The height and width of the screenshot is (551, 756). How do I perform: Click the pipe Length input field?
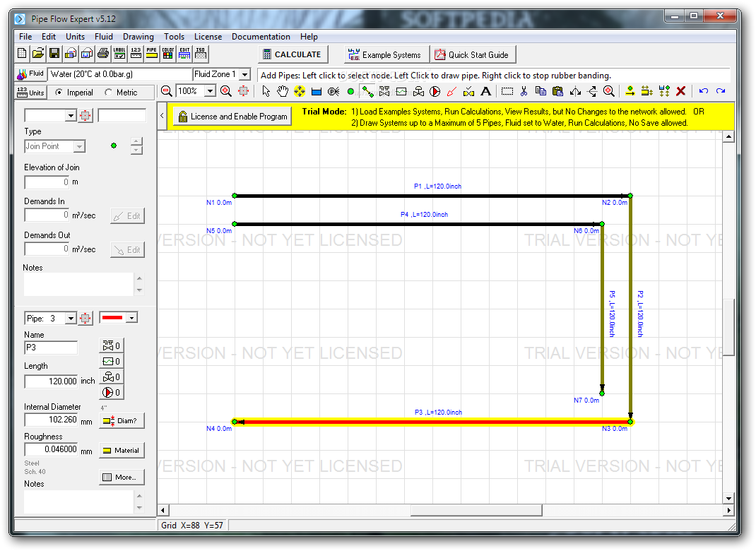click(x=51, y=381)
